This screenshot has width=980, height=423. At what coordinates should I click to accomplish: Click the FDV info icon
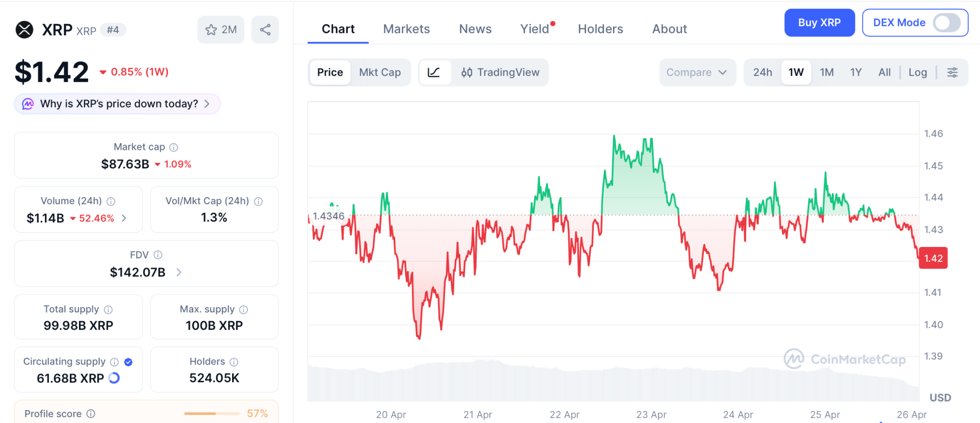[x=158, y=255]
